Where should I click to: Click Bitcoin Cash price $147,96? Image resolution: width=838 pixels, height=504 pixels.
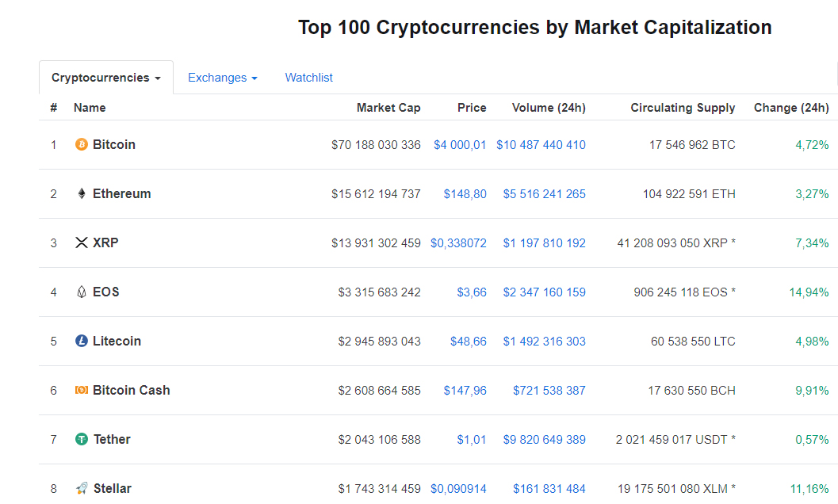click(465, 391)
